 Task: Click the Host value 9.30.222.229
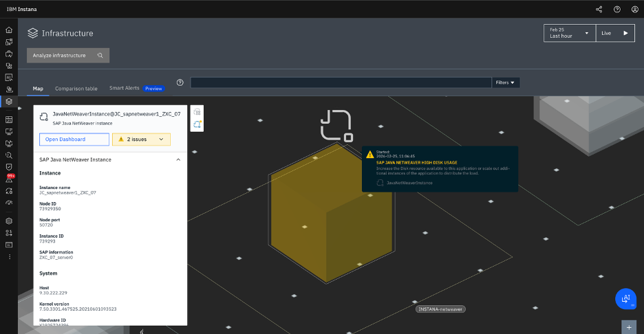pyautogui.click(x=54, y=293)
